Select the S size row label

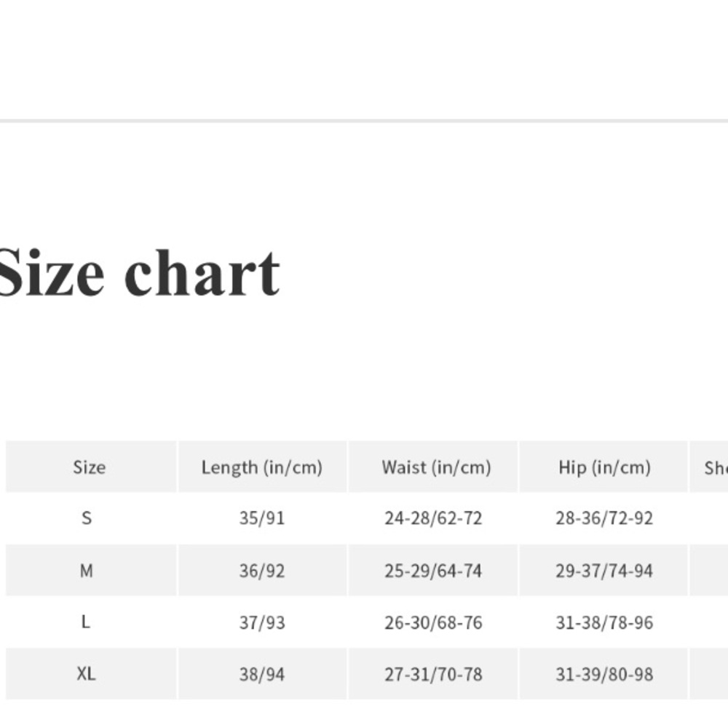click(87, 518)
